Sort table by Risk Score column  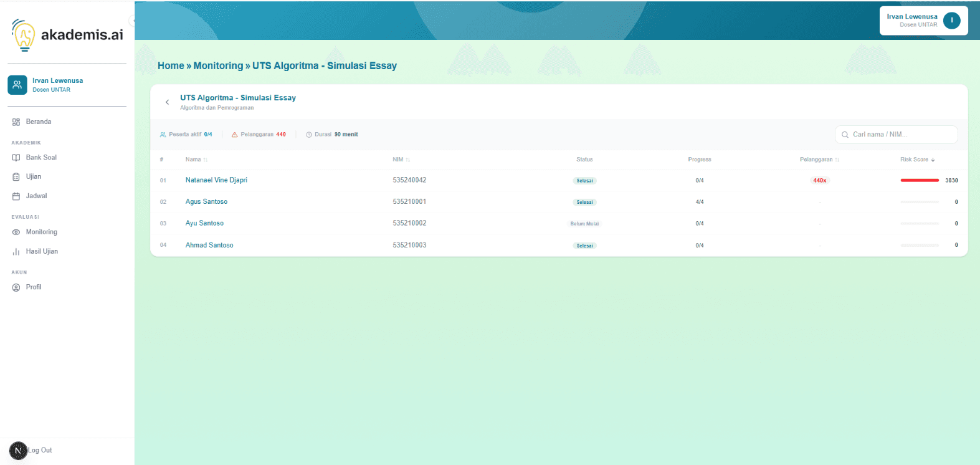(x=917, y=160)
